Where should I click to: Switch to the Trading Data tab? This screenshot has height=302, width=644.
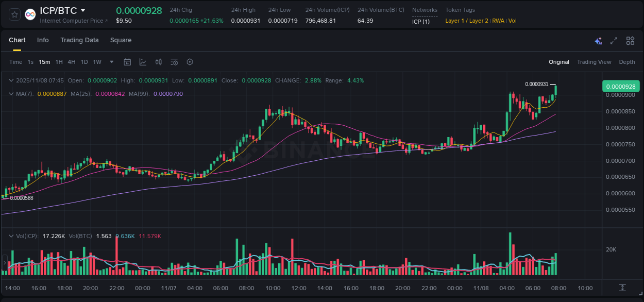[79, 40]
